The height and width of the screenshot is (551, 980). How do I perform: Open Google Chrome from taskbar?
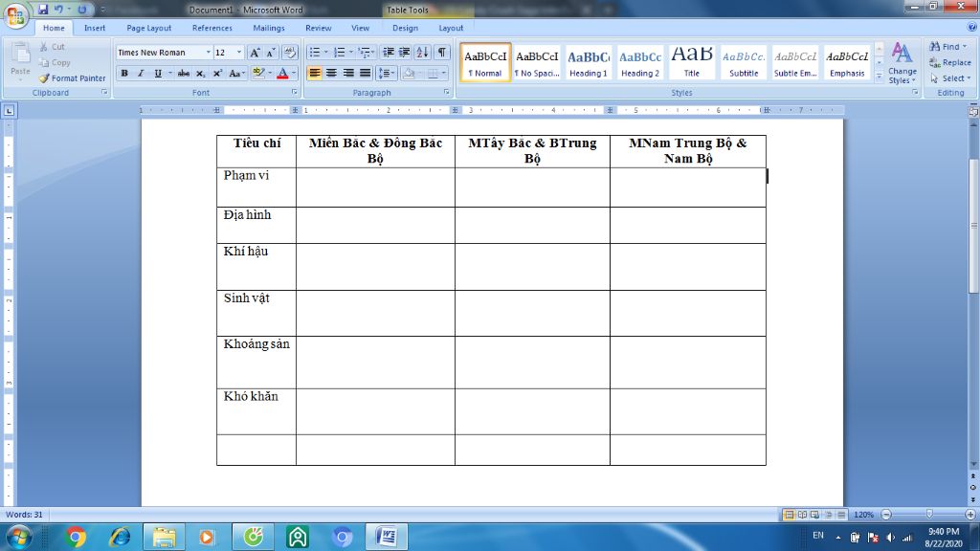click(x=76, y=538)
